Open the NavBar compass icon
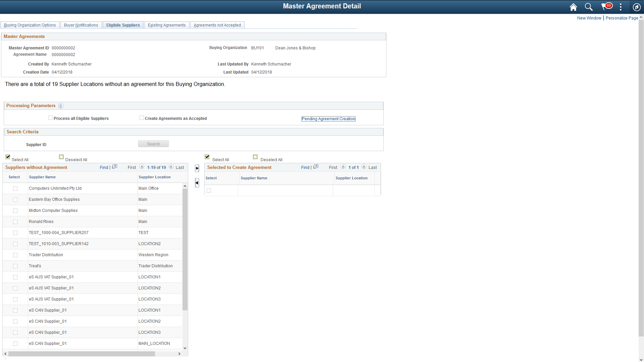Image resolution: width=644 pixels, height=362 pixels. click(637, 7)
